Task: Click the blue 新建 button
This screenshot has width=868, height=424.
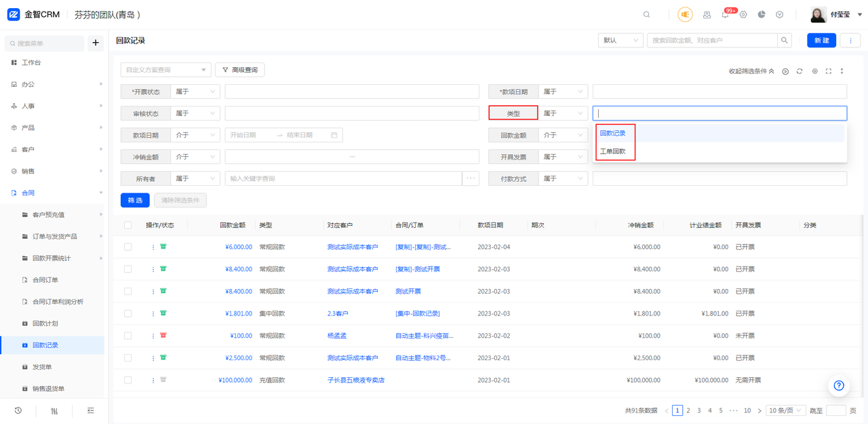Action: click(821, 41)
